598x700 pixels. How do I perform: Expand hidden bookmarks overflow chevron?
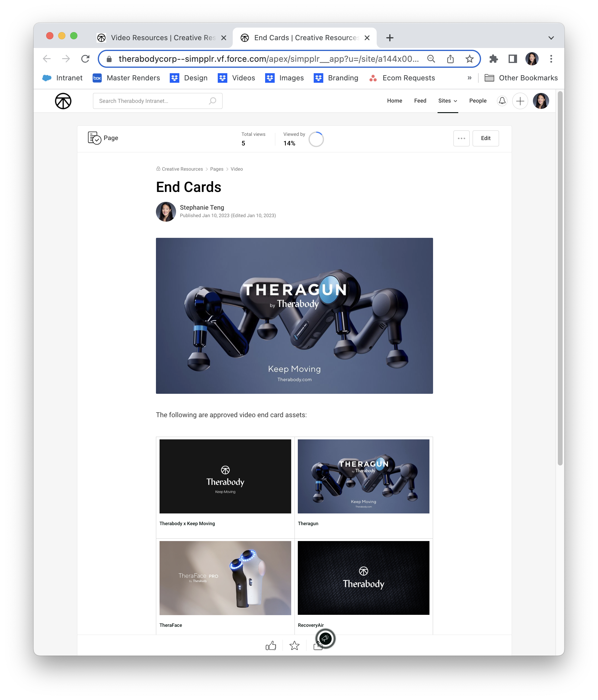469,78
